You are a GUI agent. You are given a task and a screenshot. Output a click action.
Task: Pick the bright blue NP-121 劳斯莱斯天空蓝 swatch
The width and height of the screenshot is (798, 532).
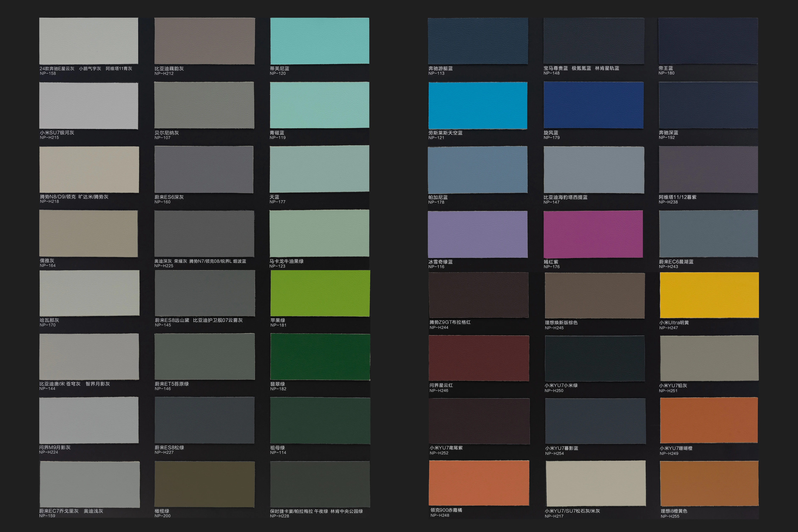click(478, 106)
